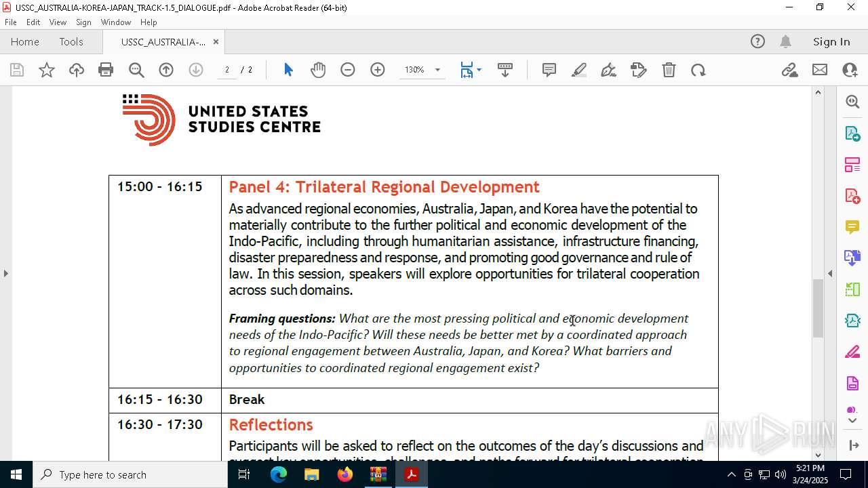
Task: Click the page number field
Action: click(226, 70)
